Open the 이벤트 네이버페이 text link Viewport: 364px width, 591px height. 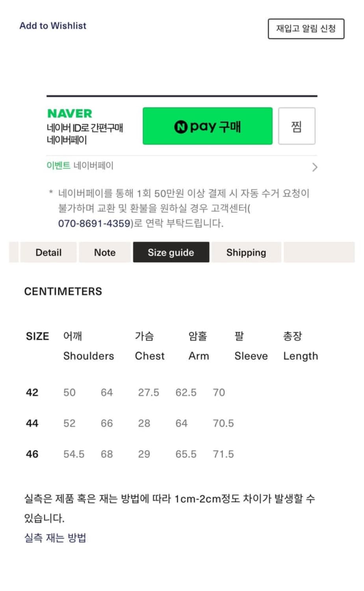click(80, 165)
